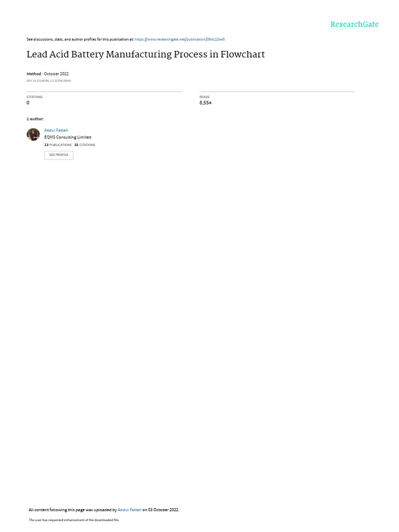Click the 8,554 reads count
The image size is (399, 532).
click(205, 103)
